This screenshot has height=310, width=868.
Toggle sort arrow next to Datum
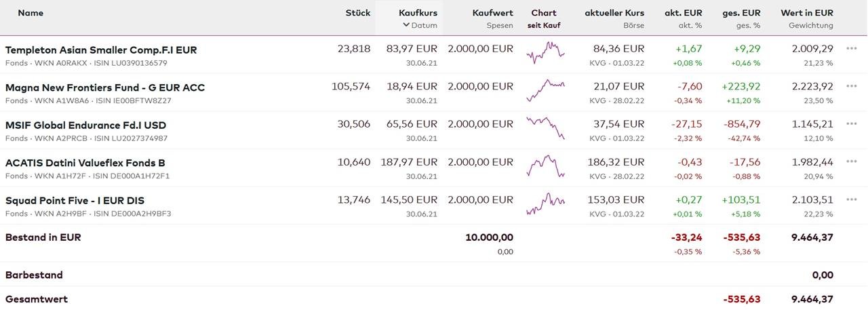click(406, 25)
